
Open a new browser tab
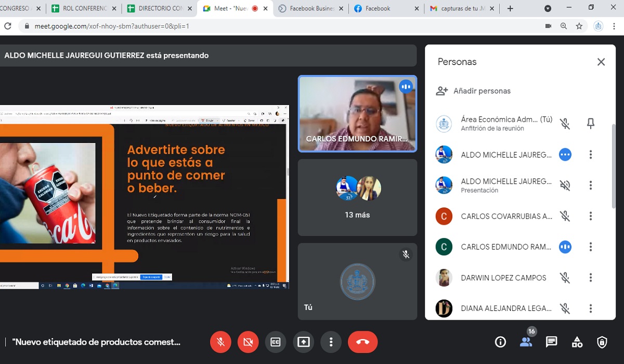click(x=510, y=8)
